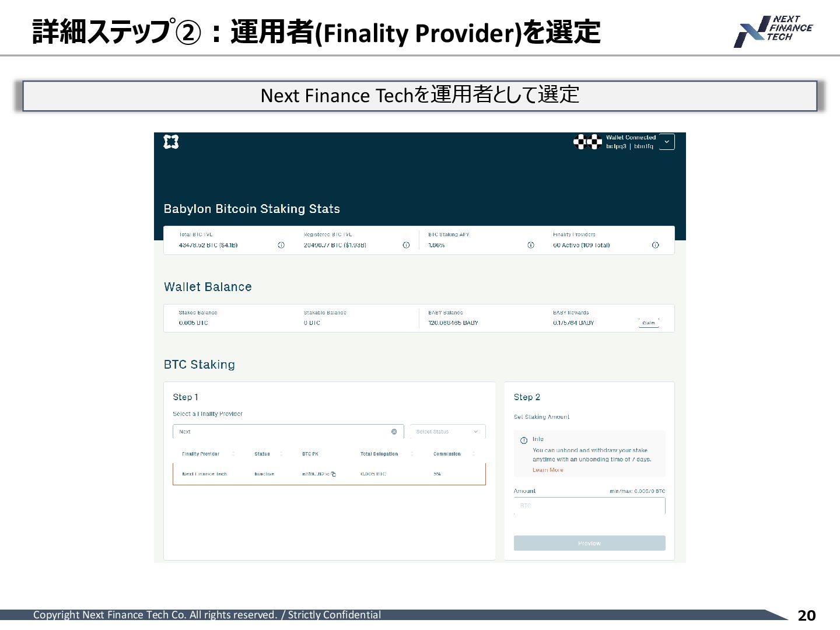Claim the BABY rewards
The image size is (840, 630).
point(649,323)
